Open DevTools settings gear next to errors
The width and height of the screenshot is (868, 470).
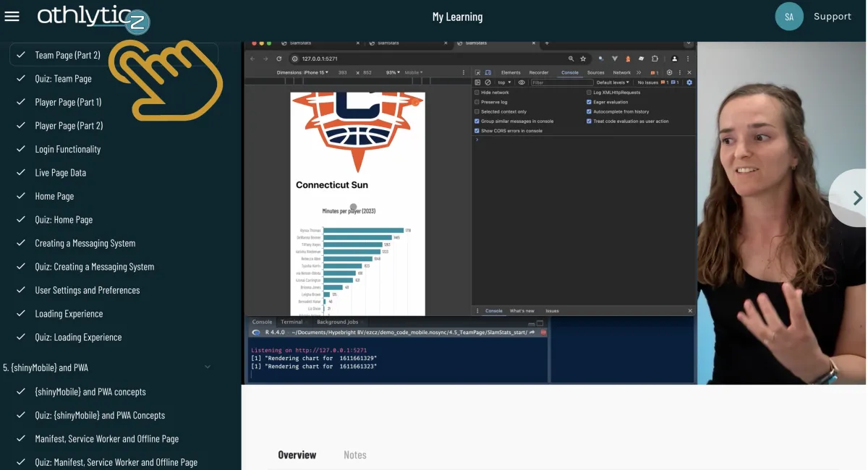click(x=669, y=72)
